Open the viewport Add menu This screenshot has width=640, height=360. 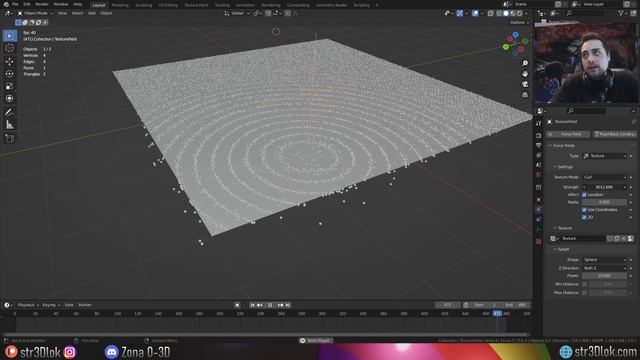[x=91, y=13]
